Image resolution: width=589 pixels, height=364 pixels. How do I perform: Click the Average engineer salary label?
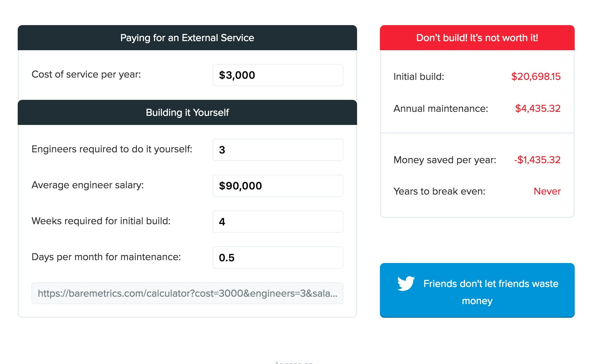coord(88,185)
